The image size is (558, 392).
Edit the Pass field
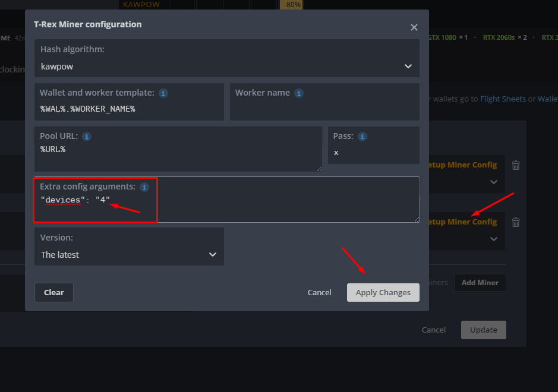(x=374, y=146)
